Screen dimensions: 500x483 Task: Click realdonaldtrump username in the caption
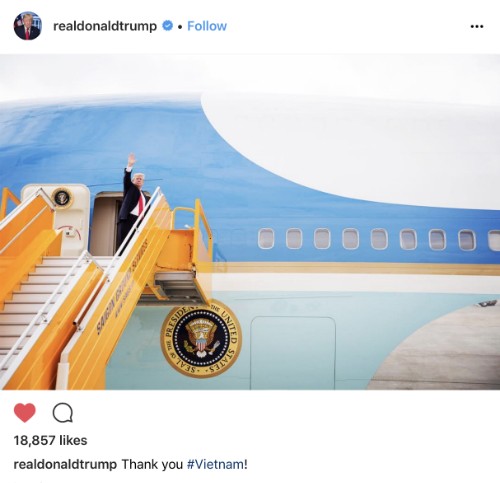coord(65,464)
